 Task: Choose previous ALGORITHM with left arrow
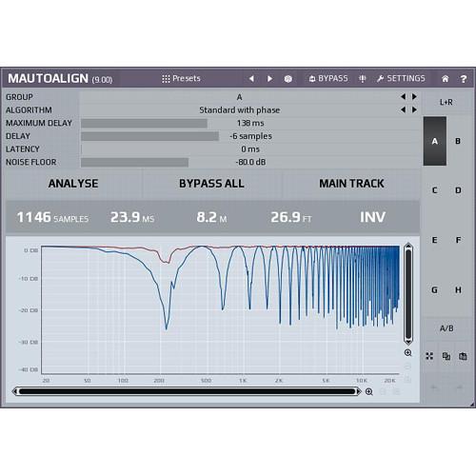(x=403, y=109)
